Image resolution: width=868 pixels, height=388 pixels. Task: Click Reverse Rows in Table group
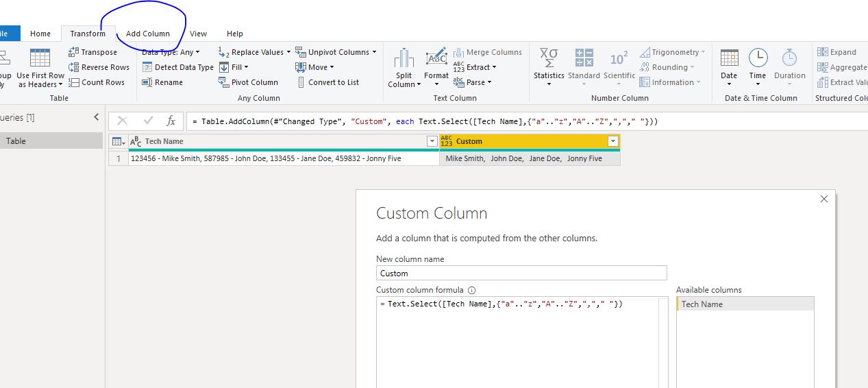click(x=99, y=67)
